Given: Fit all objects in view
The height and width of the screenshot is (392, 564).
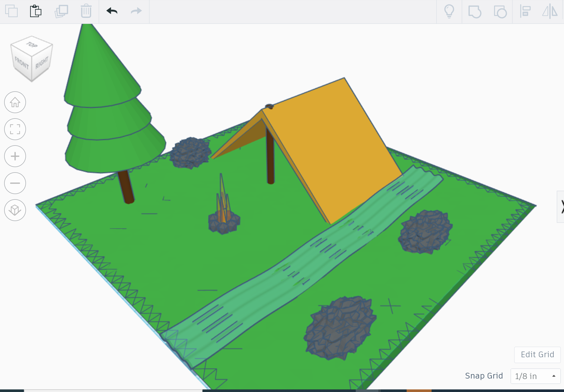Looking at the screenshot, I should click(x=15, y=129).
